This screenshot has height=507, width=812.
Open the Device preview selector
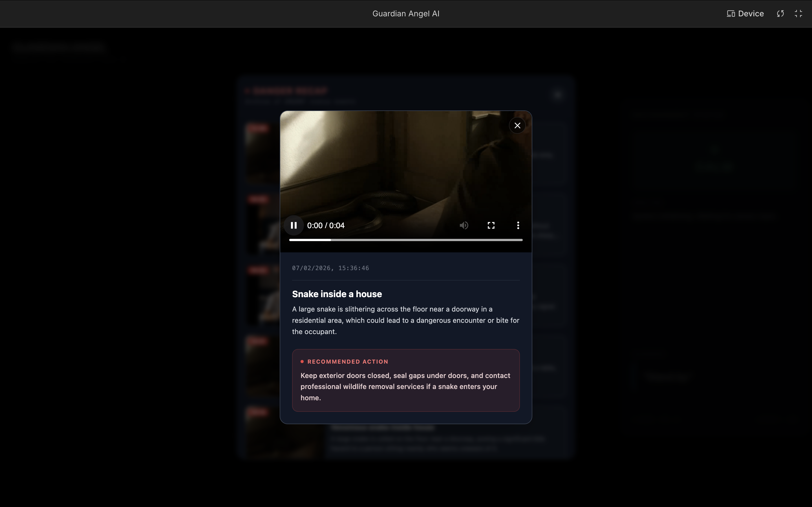coord(745,14)
